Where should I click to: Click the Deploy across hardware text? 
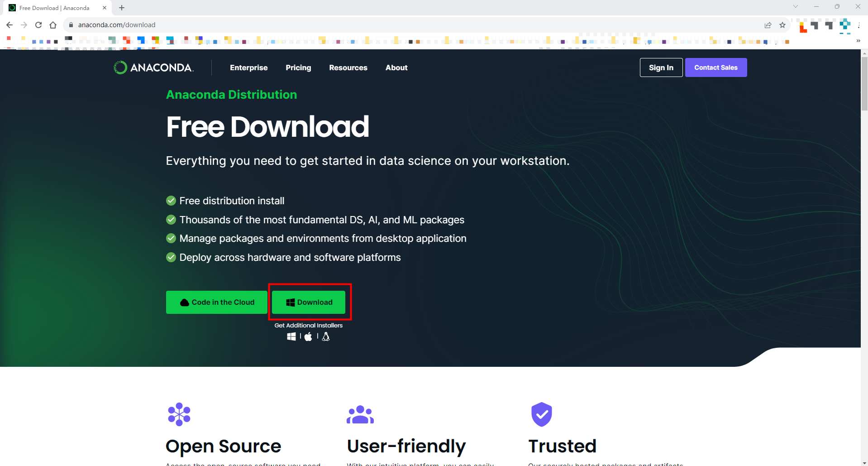pyautogui.click(x=290, y=257)
